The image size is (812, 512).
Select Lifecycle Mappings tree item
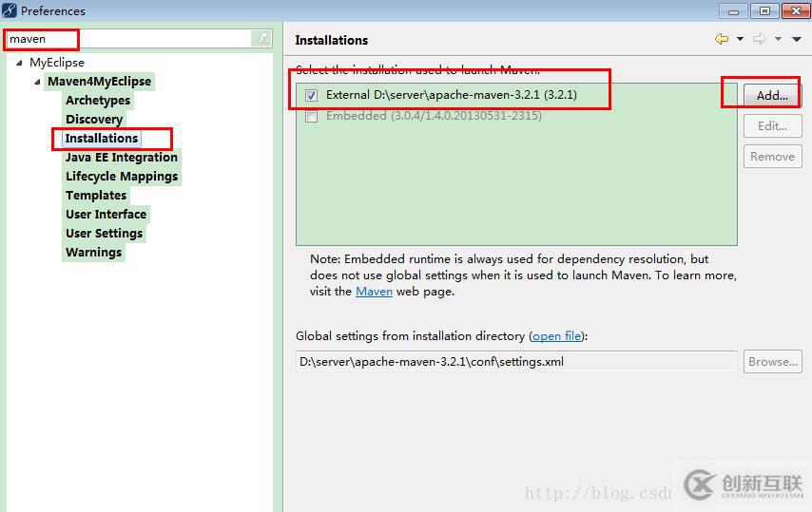point(122,177)
